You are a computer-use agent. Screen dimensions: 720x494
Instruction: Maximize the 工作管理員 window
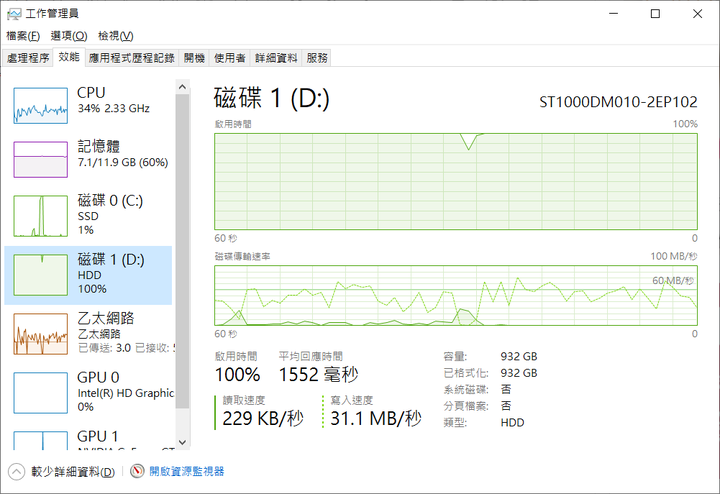pyautogui.click(x=655, y=14)
